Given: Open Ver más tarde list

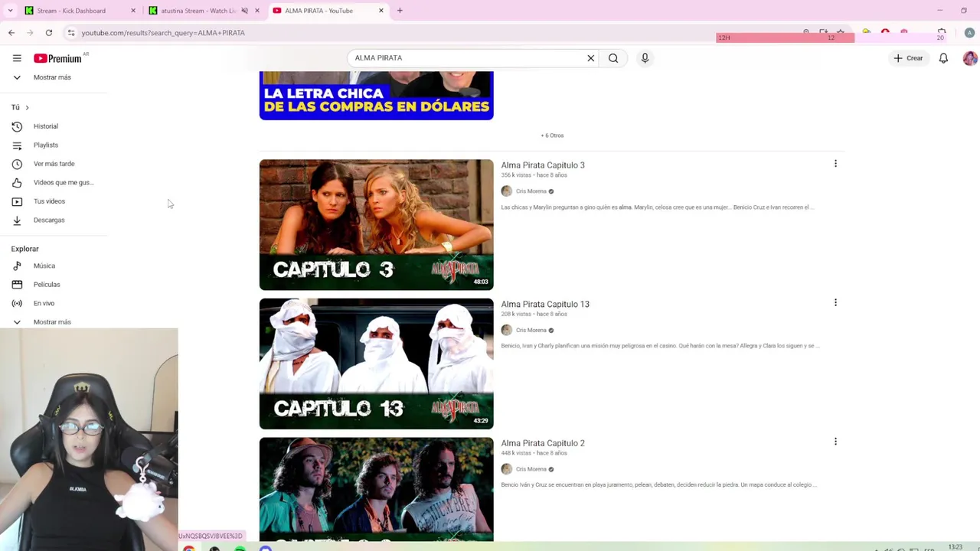Looking at the screenshot, I should click(x=54, y=164).
